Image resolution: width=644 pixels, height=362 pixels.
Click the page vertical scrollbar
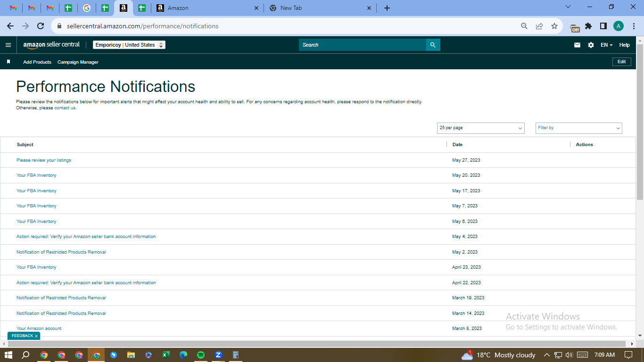(x=640, y=123)
